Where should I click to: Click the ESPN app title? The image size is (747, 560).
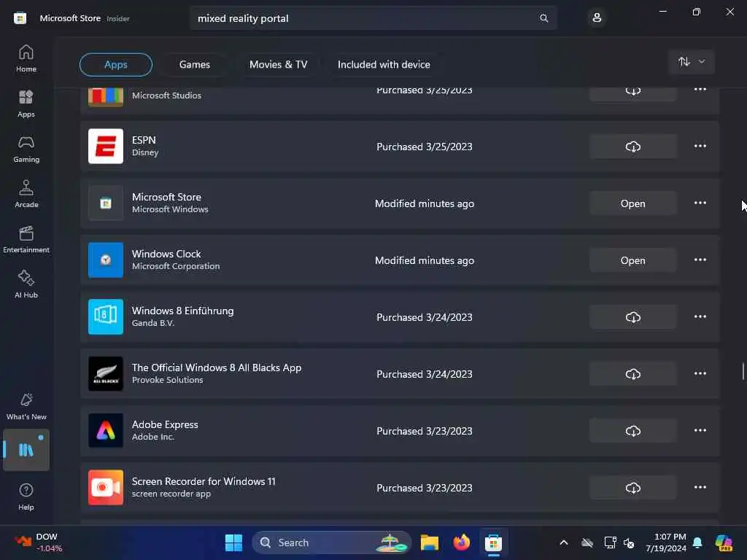[x=144, y=140]
